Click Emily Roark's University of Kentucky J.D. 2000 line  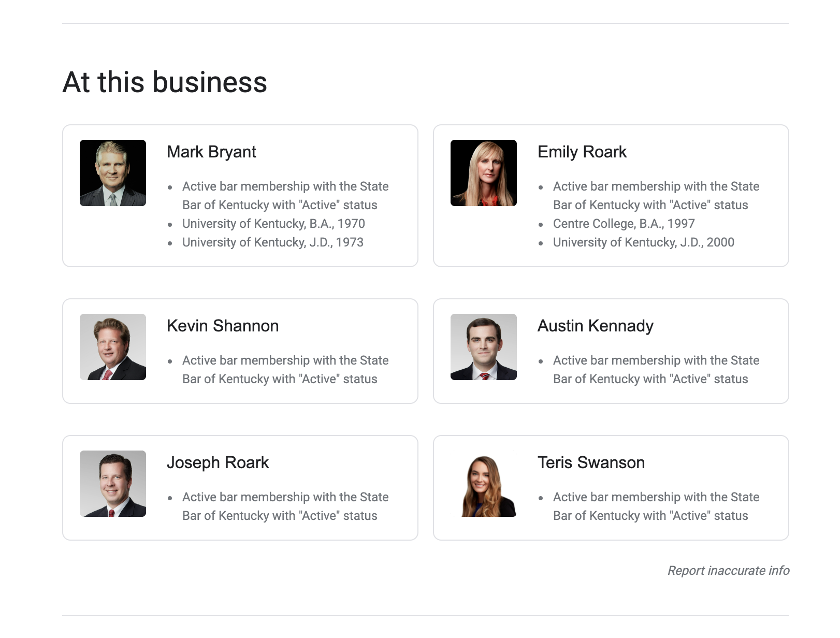click(643, 242)
